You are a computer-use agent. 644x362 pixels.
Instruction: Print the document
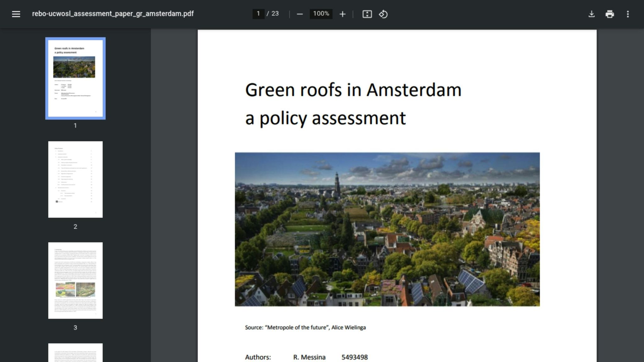click(609, 14)
